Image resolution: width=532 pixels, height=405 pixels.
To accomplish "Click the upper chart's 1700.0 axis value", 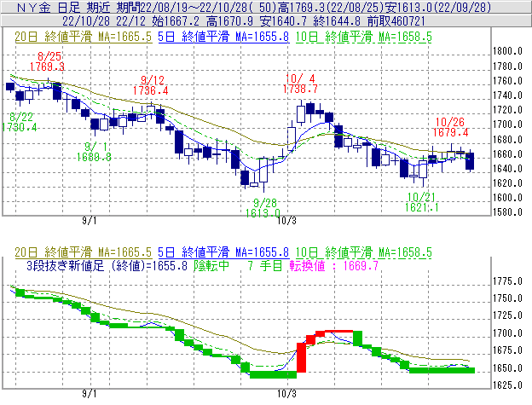I will (x=507, y=124).
